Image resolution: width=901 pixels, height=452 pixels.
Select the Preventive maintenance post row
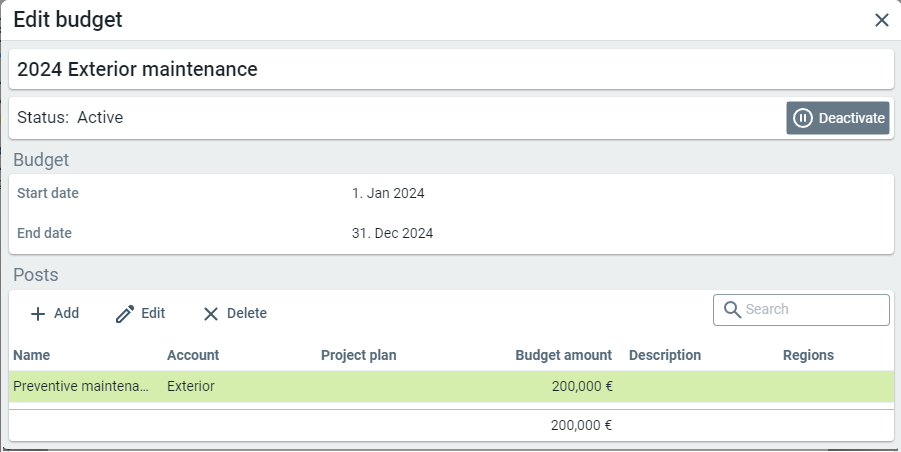click(x=81, y=387)
